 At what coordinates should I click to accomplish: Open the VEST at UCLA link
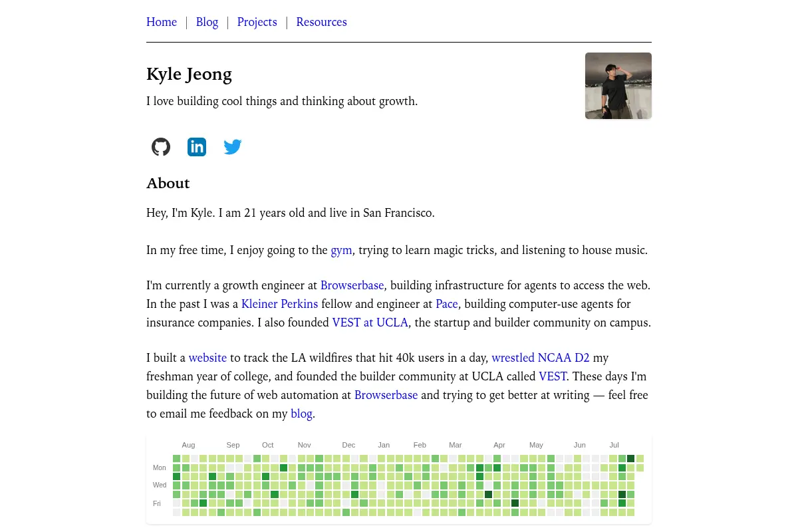click(x=370, y=323)
